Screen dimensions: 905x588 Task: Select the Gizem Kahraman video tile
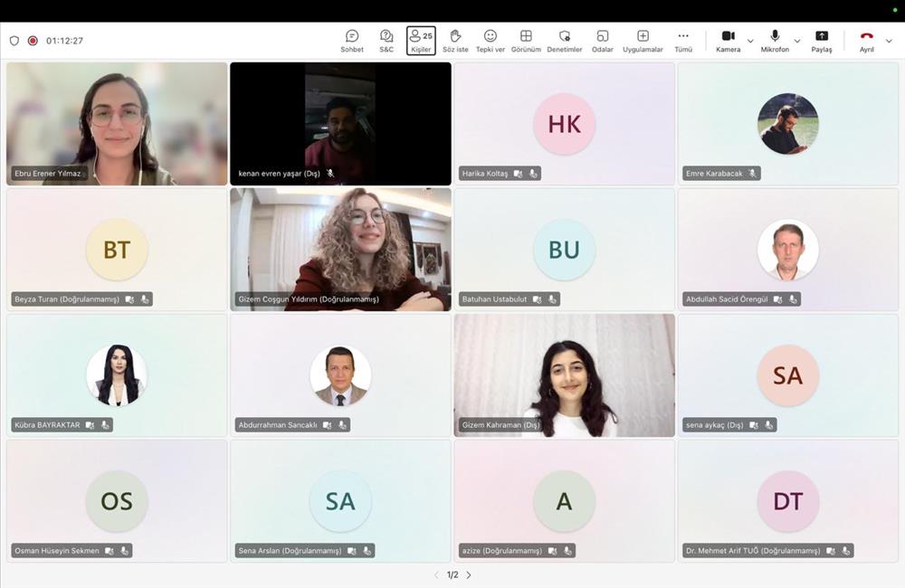tap(564, 375)
